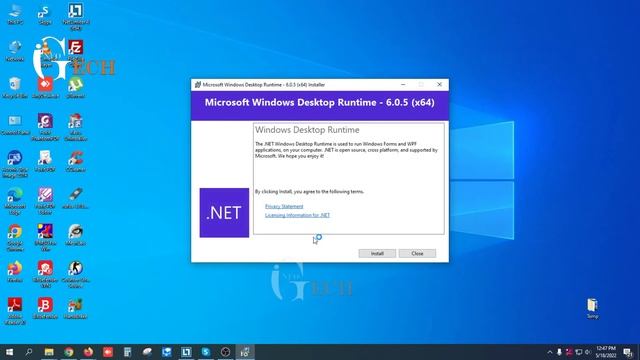Open the Temp folder on the desktop
This screenshot has width=640, height=360.
592,308
